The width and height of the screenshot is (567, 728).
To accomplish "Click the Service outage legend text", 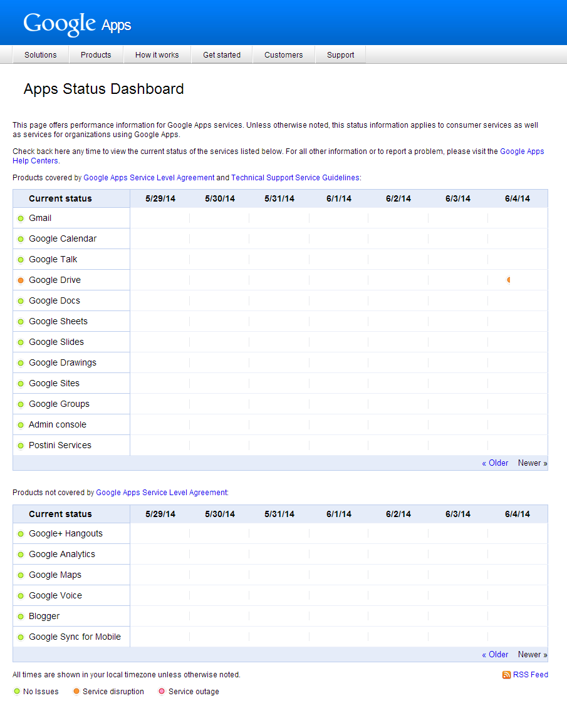I will tap(194, 692).
